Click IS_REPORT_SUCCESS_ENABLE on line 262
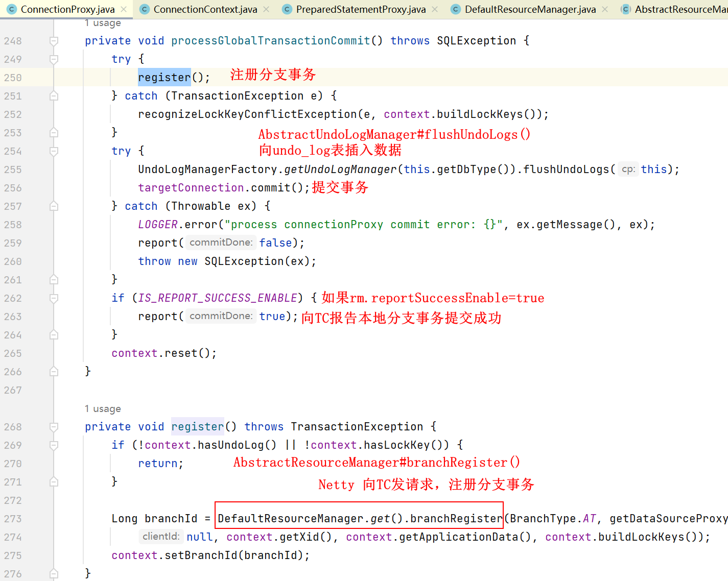The width and height of the screenshot is (728, 581). (x=218, y=298)
